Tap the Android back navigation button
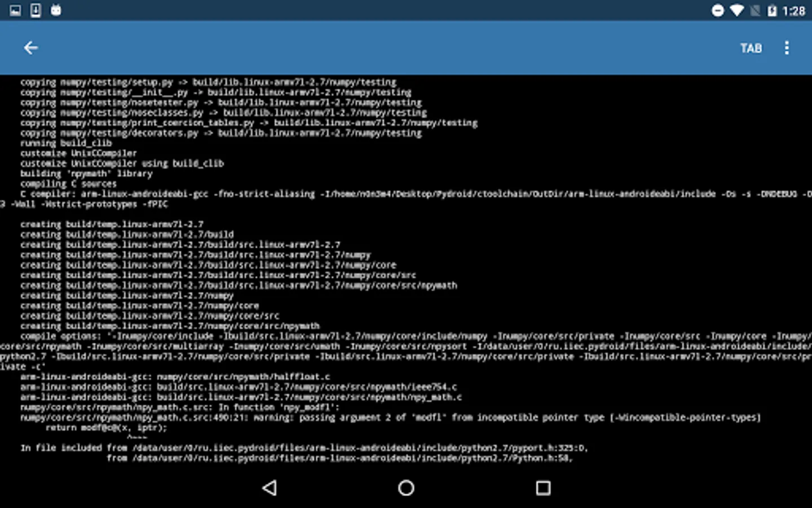Viewport: 812px width, 508px height. 270,488
